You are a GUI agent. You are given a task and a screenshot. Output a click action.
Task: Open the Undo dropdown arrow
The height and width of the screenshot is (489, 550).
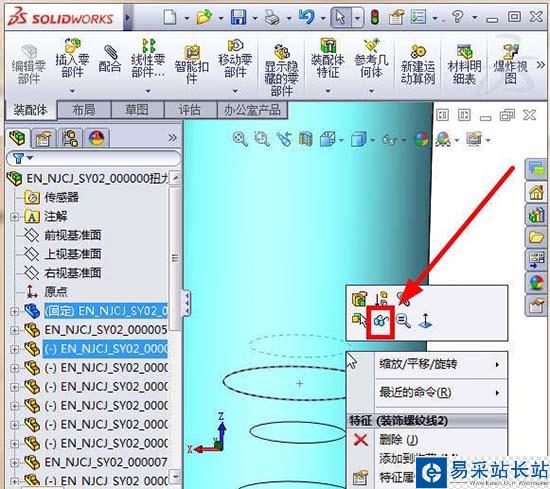[x=323, y=18]
